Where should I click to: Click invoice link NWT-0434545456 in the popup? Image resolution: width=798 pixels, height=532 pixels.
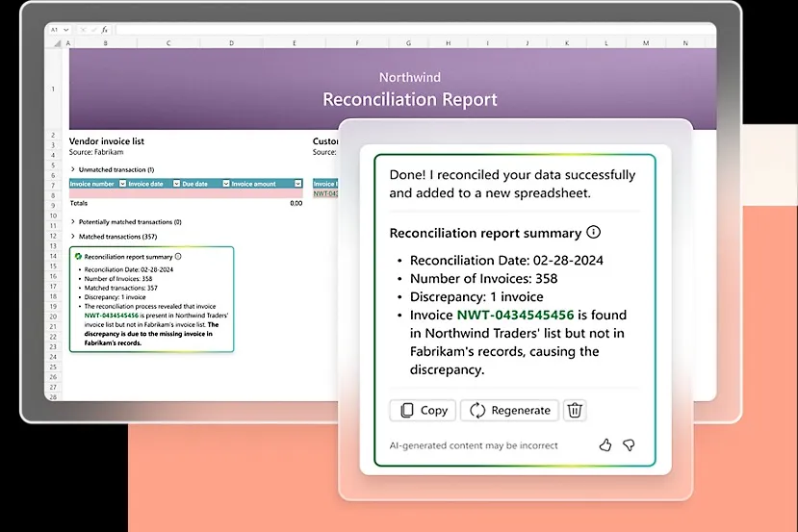(x=515, y=315)
